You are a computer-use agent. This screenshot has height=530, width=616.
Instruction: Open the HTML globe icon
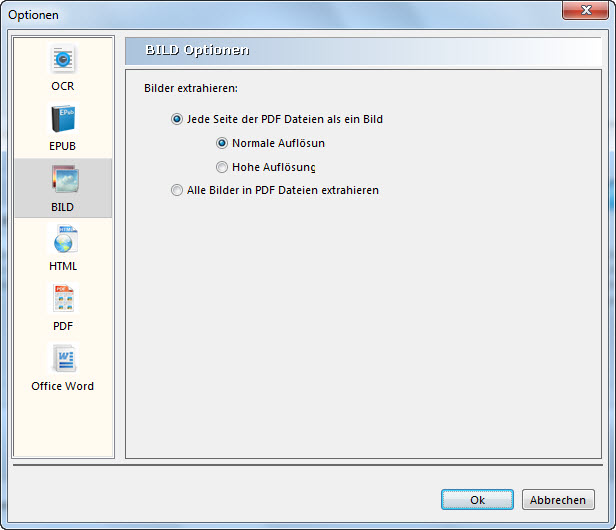(63, 240)
